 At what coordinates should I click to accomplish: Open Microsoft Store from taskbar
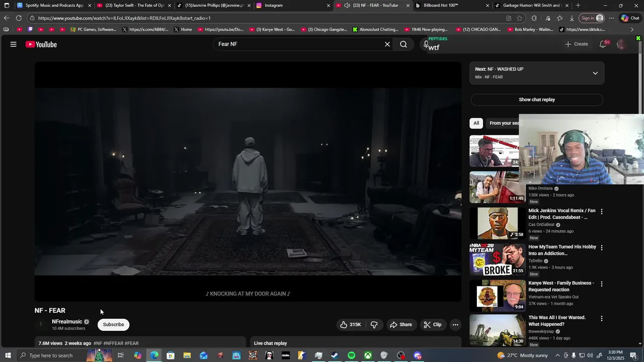171,355
